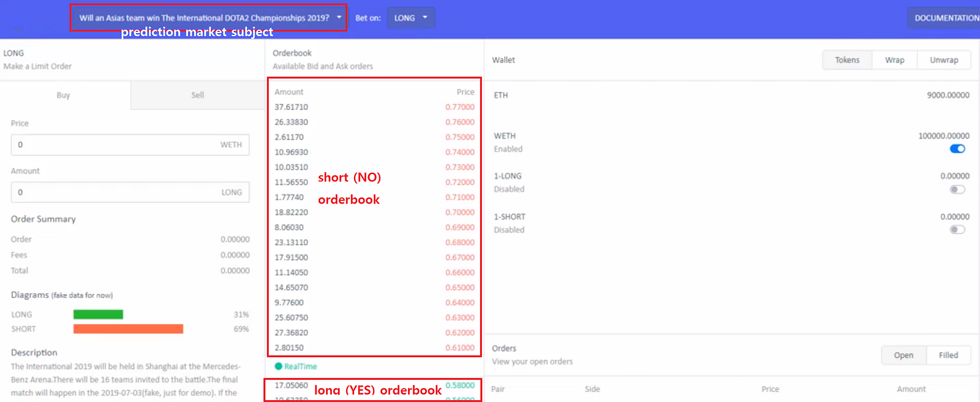
Task: Click the 26.33830 amount in orderbook
Action: click(x=292, y=122)
